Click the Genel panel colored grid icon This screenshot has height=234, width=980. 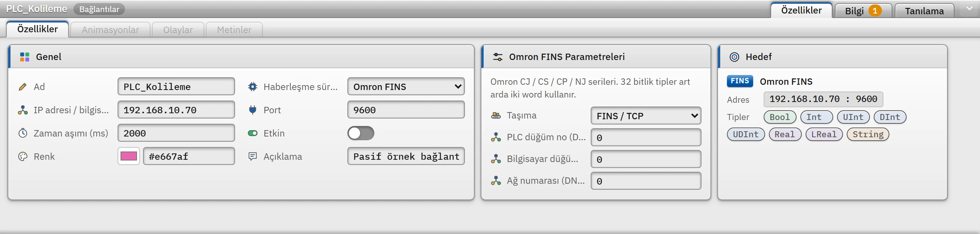(24, 57)
